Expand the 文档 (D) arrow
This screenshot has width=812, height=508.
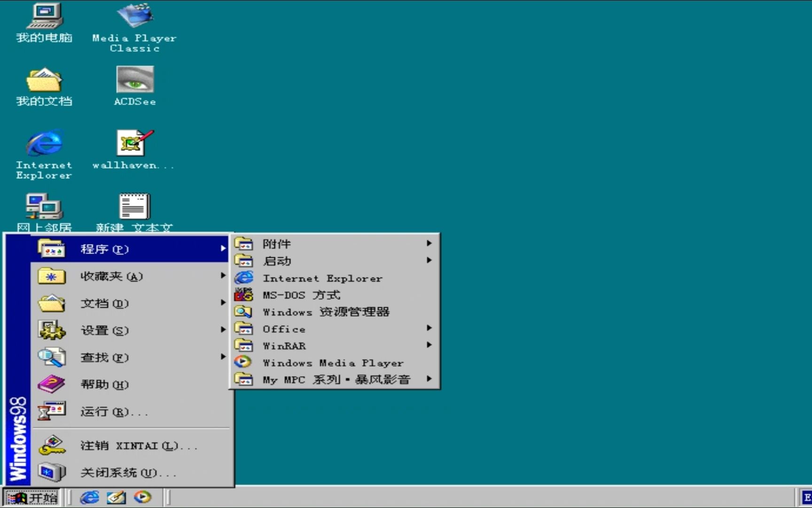pyautogui.click(x=223, y=302)
